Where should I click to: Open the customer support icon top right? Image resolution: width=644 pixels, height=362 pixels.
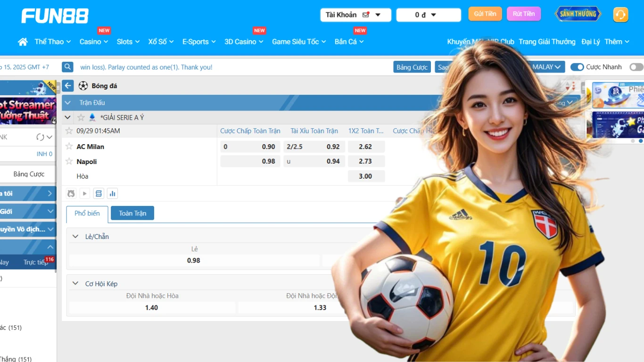tap(620, 14)
